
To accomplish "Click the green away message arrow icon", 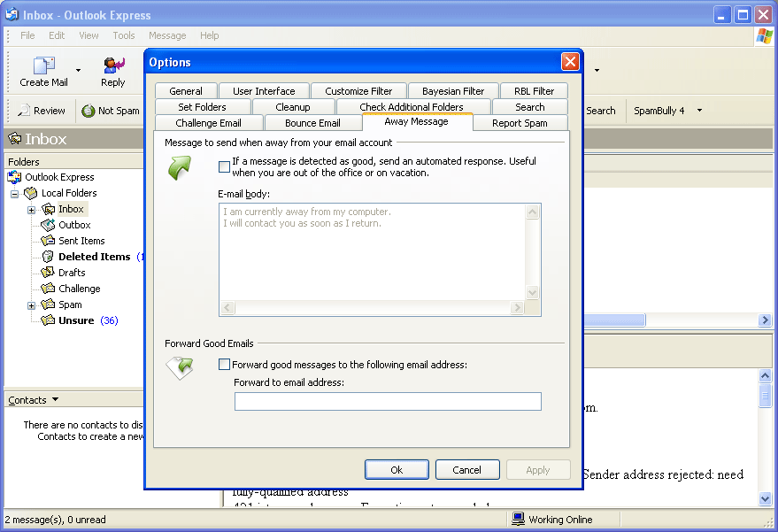I will (179, 167).
